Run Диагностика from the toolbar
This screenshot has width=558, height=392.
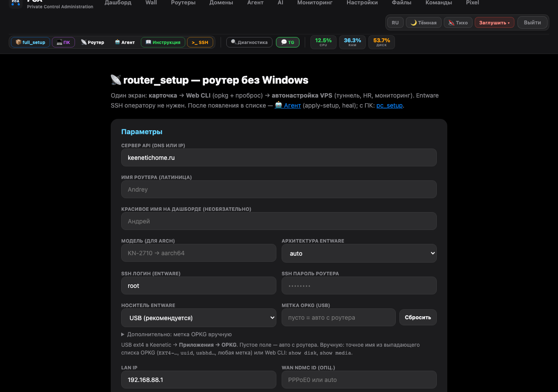[249, 42]
